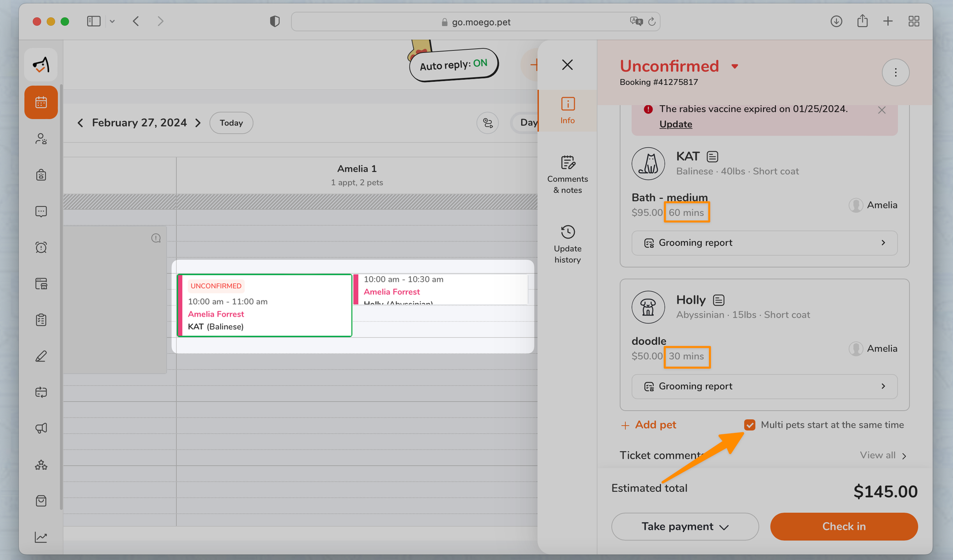
Task: Open the messages chat icon in sidebar
Action: coord(41,211)
